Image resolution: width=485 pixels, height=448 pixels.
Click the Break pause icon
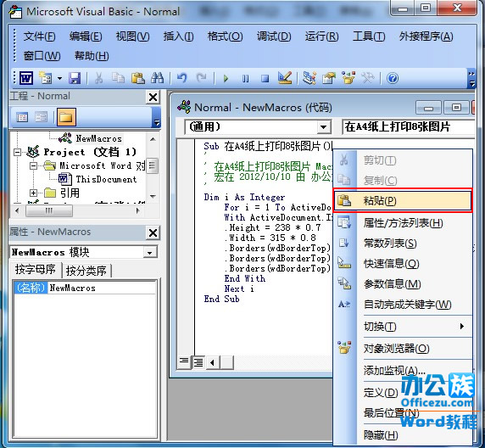point(245,78)
